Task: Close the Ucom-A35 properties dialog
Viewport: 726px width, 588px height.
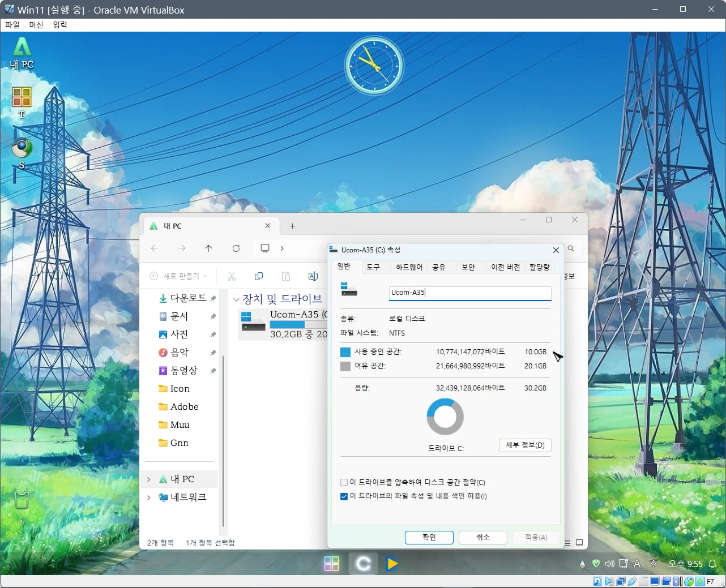Action: coord(556,250)
